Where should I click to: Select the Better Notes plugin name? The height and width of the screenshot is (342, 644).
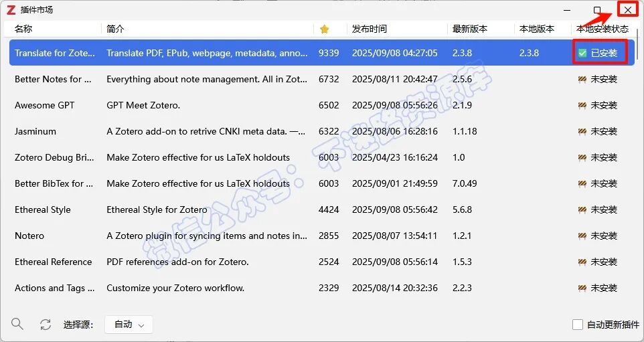(54, 79)
